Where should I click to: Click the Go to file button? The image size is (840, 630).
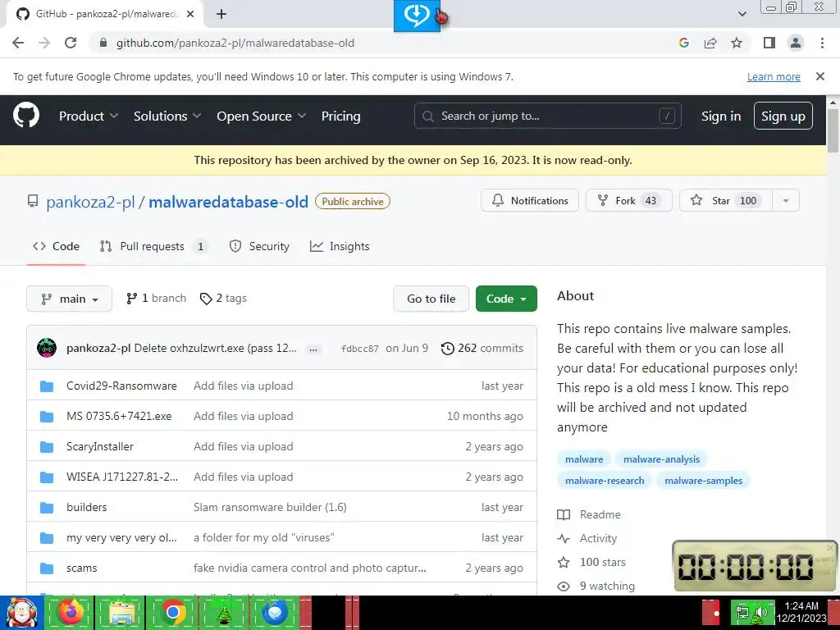431,299
